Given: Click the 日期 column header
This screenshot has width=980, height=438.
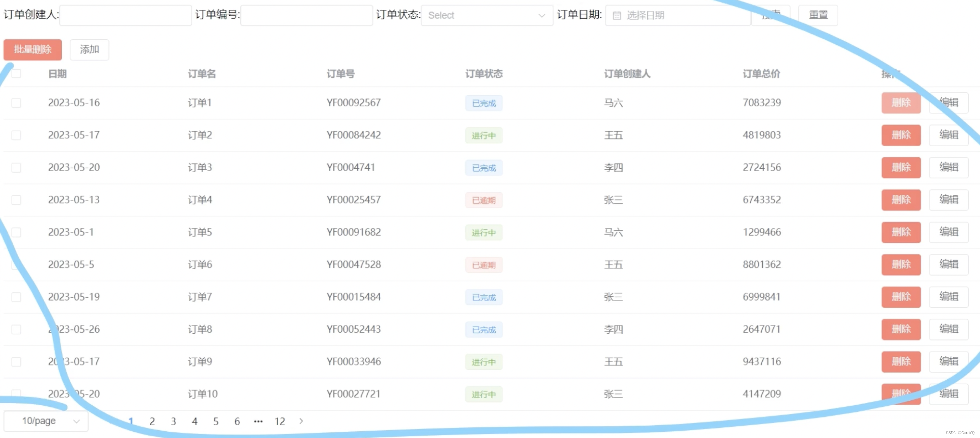Looking at the screenshot, I should click(57, 74).
